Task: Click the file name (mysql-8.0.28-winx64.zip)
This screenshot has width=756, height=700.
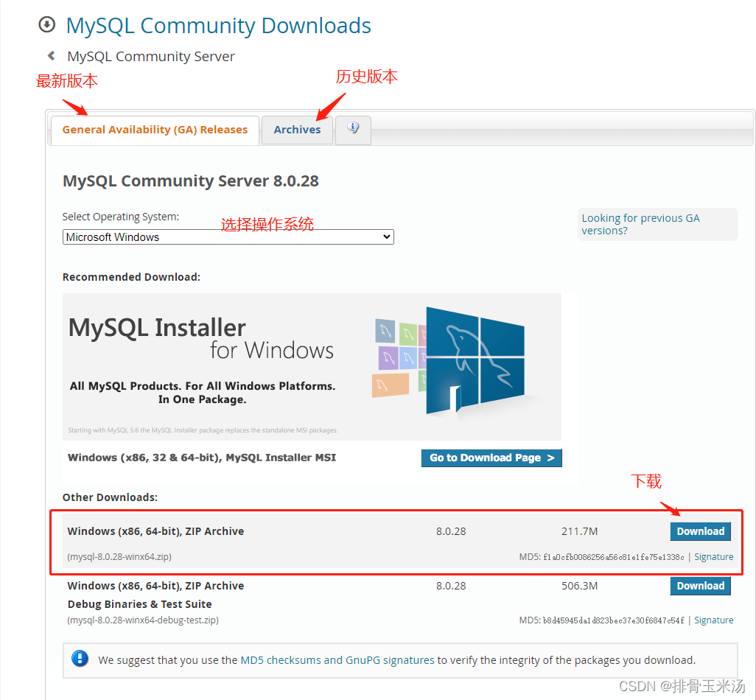Action: [119, 557]
